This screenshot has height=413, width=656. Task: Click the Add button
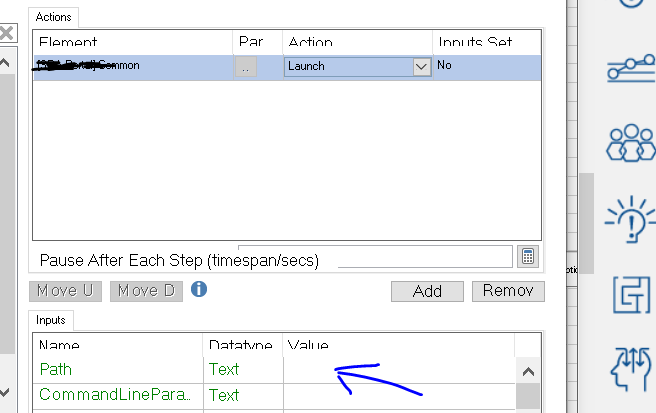pyautogui.click(x=427, y=291)
